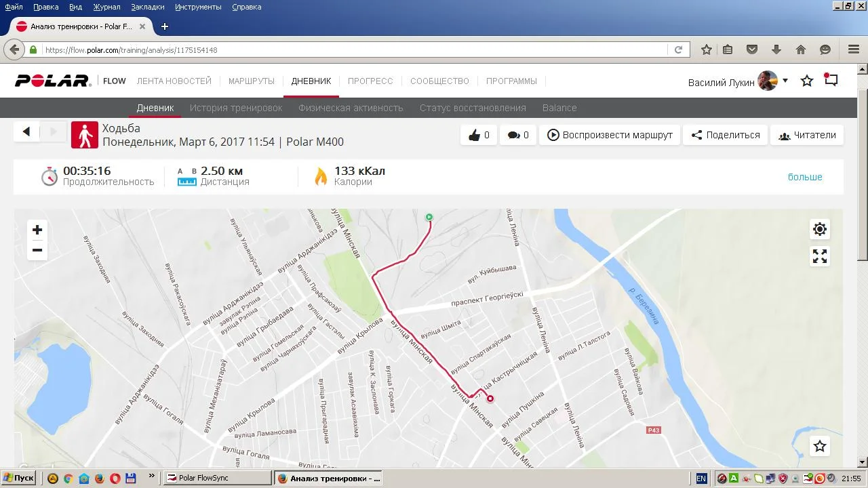Open ЛЕНТА НОВОСТЕЙ in top navigation
The width and height of the screenshot is (868, 488).
click(x=174, y=81)
